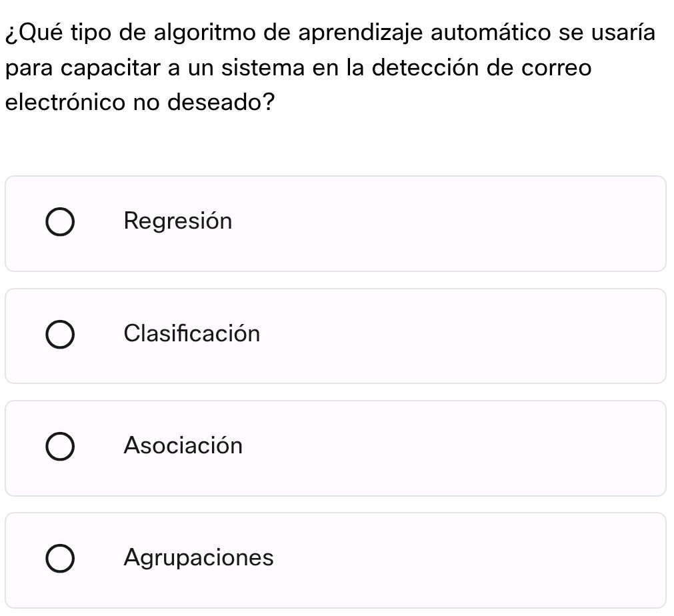Tap the Clasificación label text
This screenshot has height=616, width=674.
[x=192, y=333]
